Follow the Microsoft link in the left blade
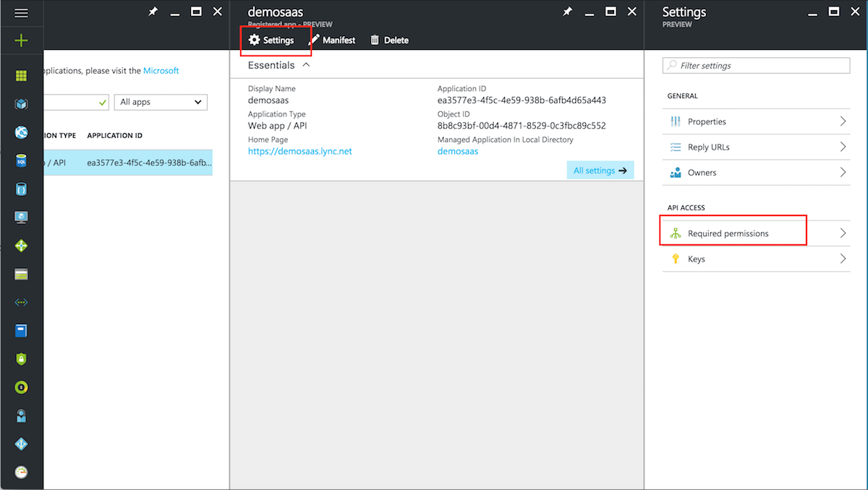 161,71
